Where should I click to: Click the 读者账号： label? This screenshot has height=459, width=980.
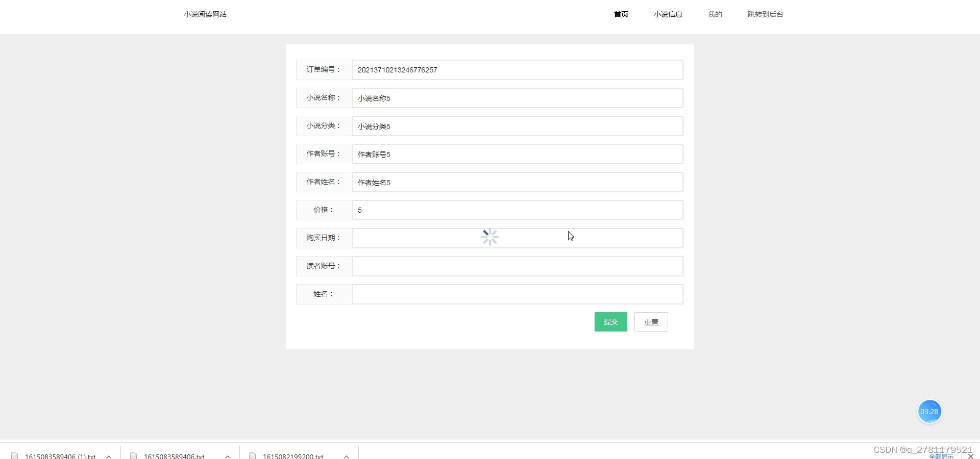coord(324,266)
